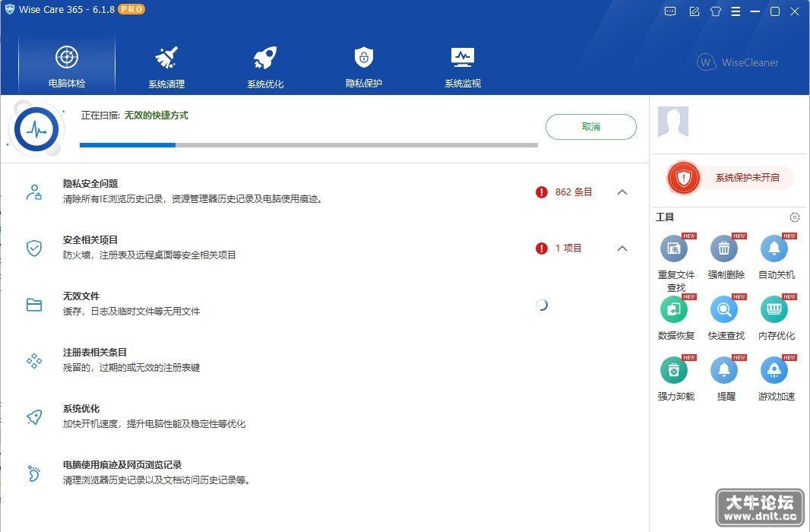Open the hamburger menu in title bar
The image size is (810, 532).
click(x=736, y=11)
